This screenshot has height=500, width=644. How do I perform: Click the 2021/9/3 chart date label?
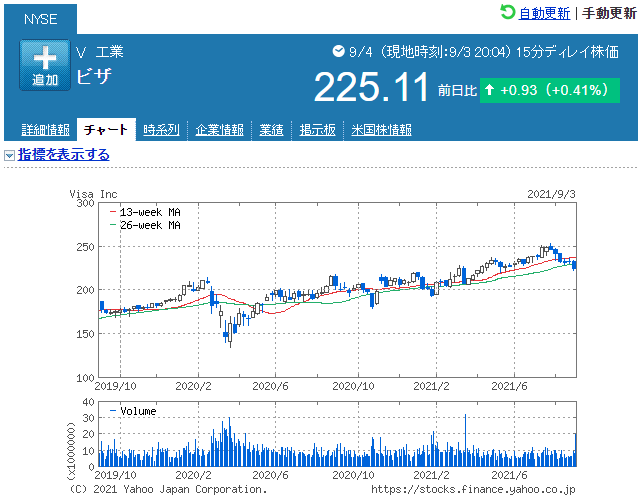click(x=551, y=194)
